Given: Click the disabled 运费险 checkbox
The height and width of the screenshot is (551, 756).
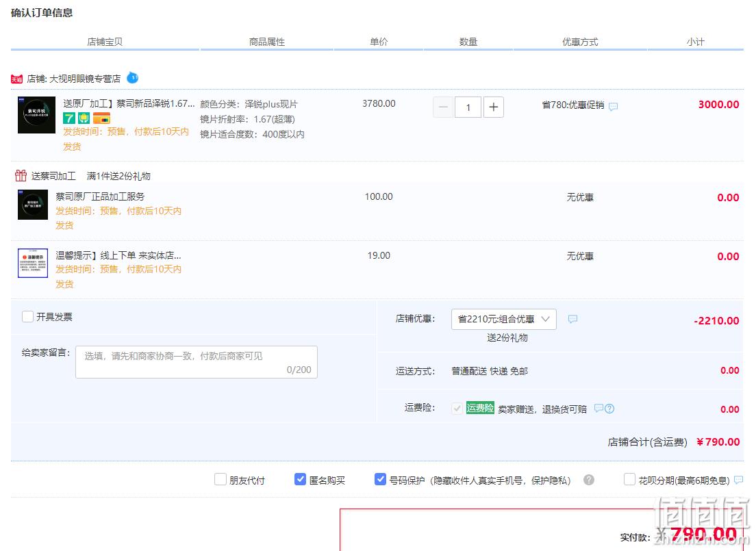Looking at the screenshot, I should coord(457,409).
